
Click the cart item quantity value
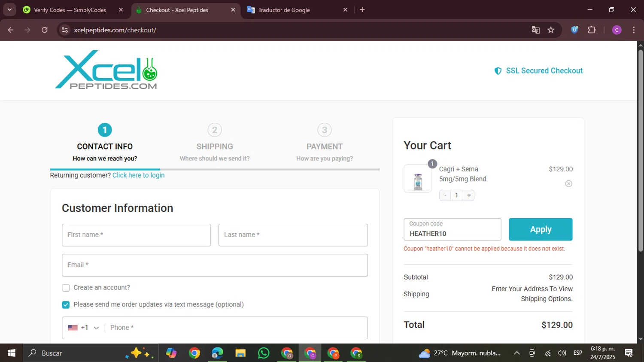[457, 195]
